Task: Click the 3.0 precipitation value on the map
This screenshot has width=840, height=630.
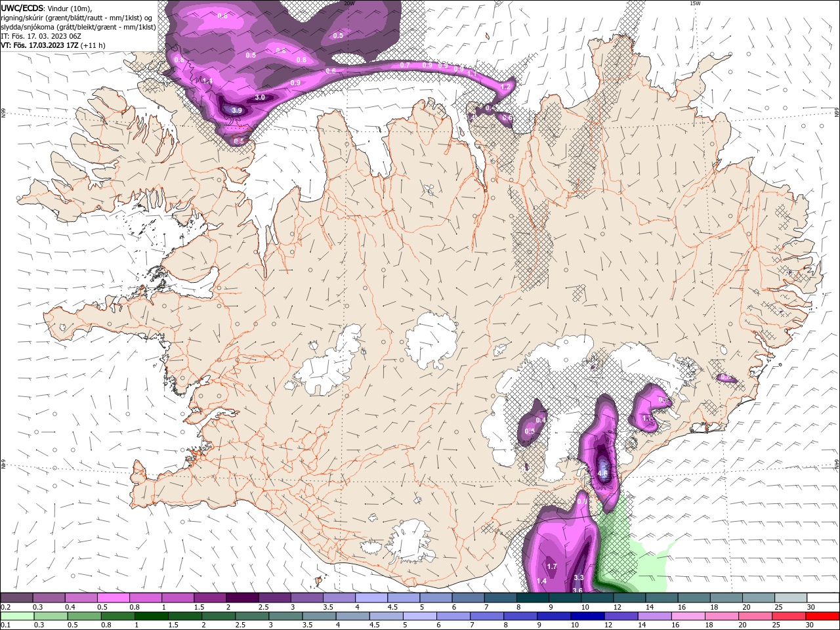Action: tap(260, 97)
